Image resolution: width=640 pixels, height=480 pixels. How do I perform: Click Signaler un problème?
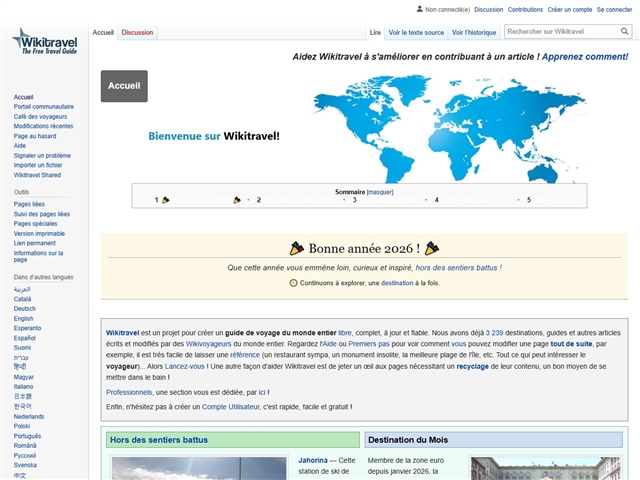click(x=42, y=156)
